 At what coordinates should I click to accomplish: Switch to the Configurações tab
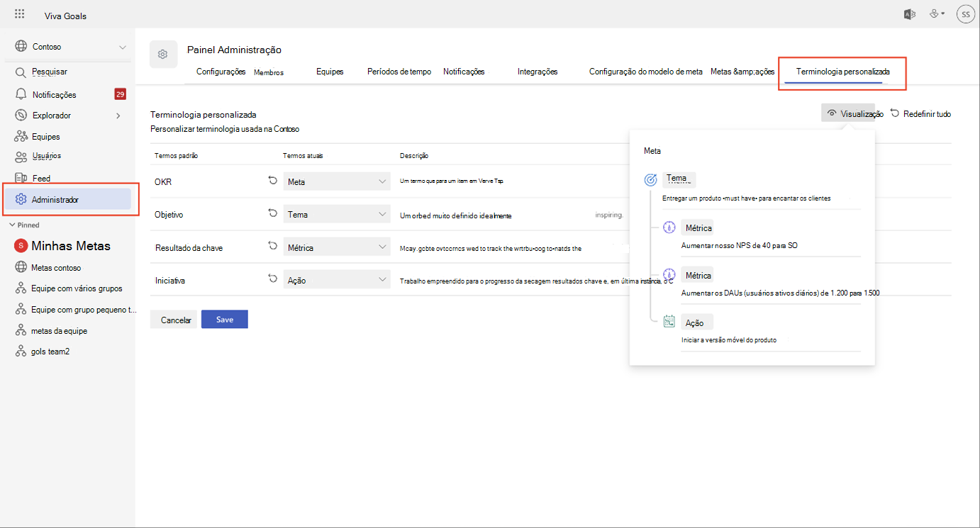pyautogui.click(x=221, y=72)
